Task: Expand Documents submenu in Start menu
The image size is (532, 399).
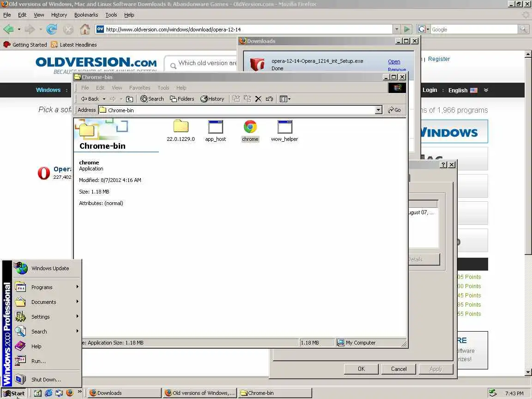Action: pos(47,302)
